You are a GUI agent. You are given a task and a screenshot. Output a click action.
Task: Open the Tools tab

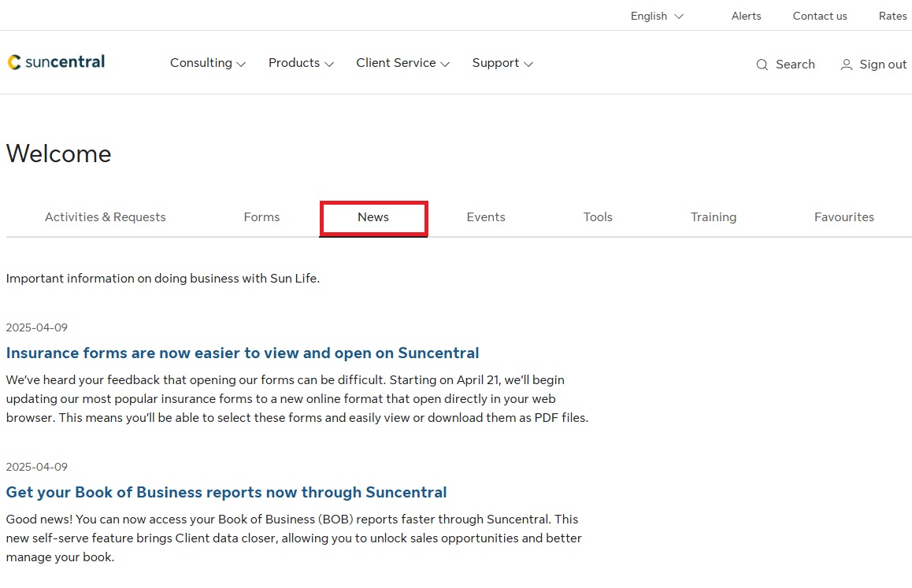[x=598, y=217]
